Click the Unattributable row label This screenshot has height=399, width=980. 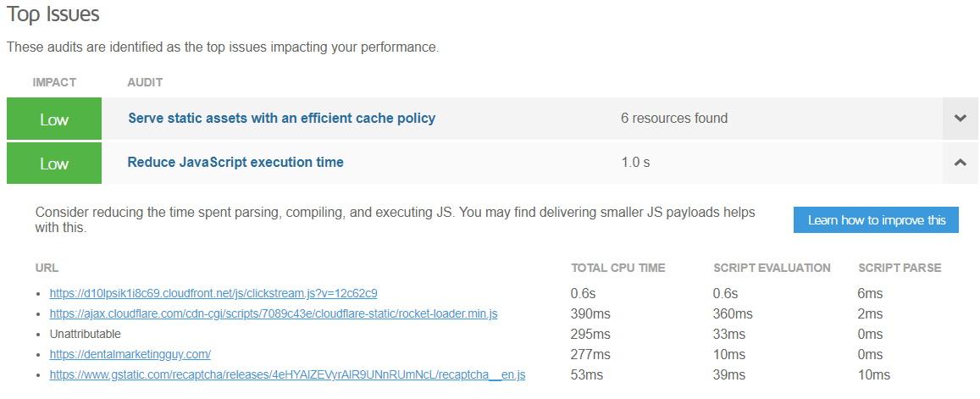85,334
